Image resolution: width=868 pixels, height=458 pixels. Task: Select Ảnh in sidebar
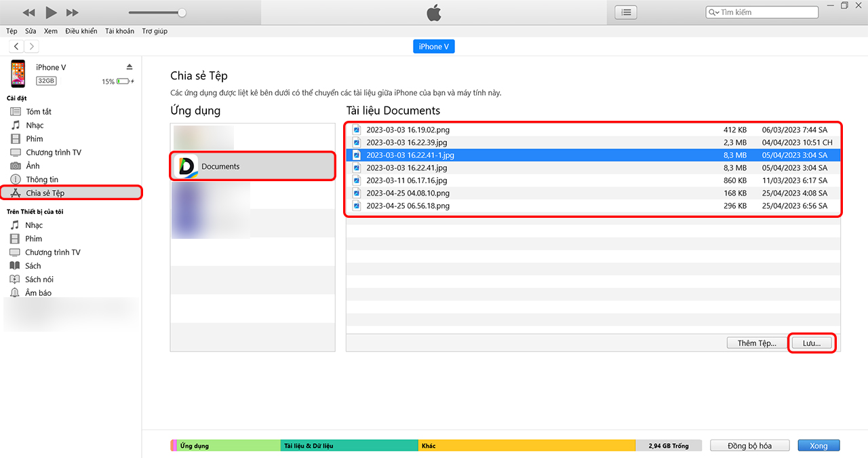tap(33, 166)
